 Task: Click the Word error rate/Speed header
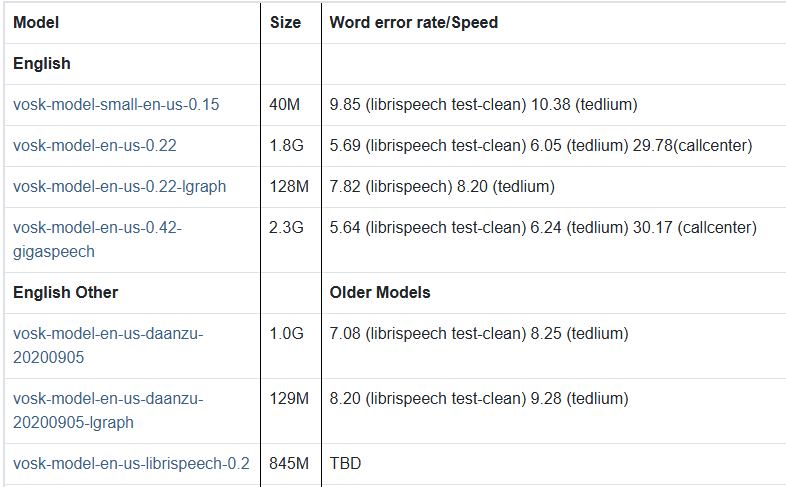[x=413, y=22]
